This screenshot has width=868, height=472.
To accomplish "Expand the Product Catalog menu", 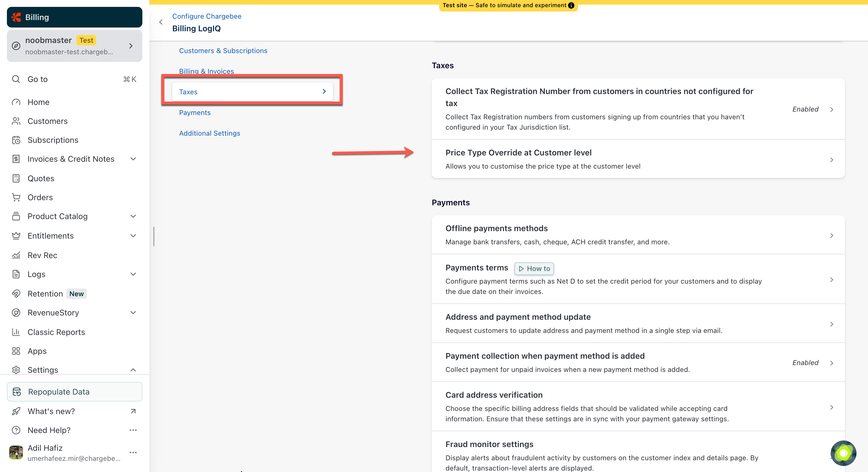I will click(133, 217).
